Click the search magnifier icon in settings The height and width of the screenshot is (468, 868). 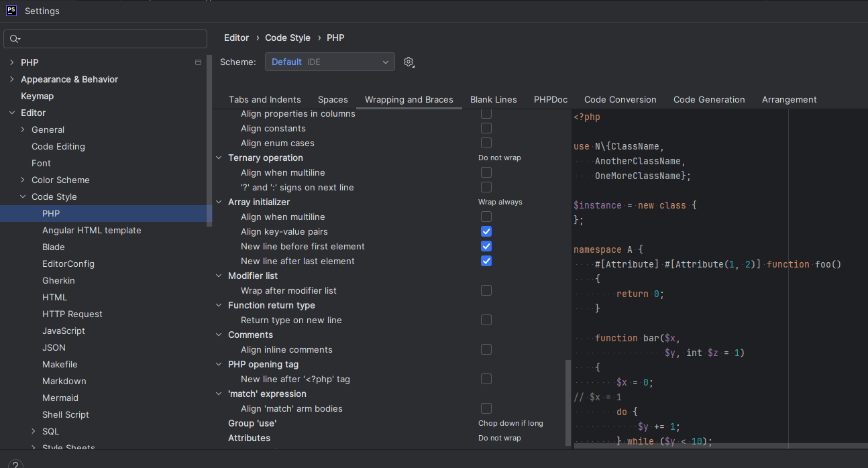(15, 39)
